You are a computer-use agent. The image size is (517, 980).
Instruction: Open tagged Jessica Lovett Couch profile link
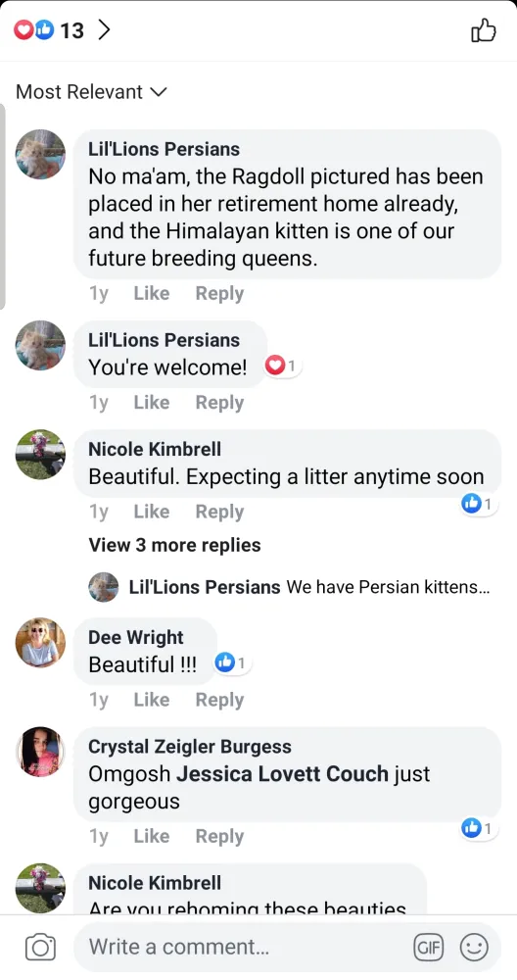tap(282, 774)
